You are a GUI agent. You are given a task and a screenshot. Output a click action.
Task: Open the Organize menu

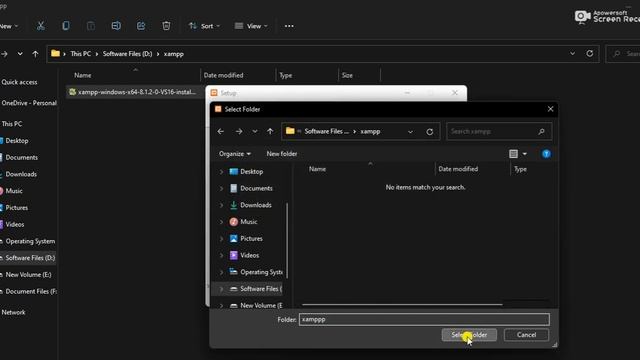235,154
